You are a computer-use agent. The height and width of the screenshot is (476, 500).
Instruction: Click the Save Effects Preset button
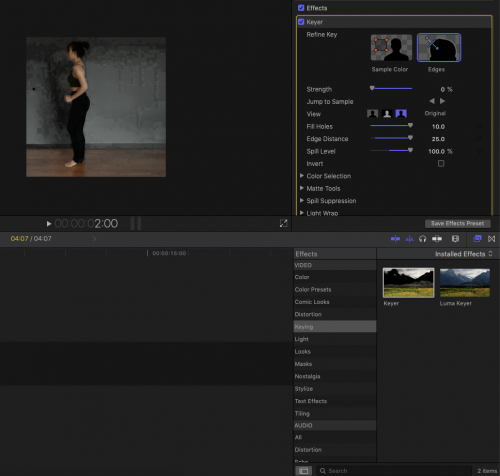(458, 223)
